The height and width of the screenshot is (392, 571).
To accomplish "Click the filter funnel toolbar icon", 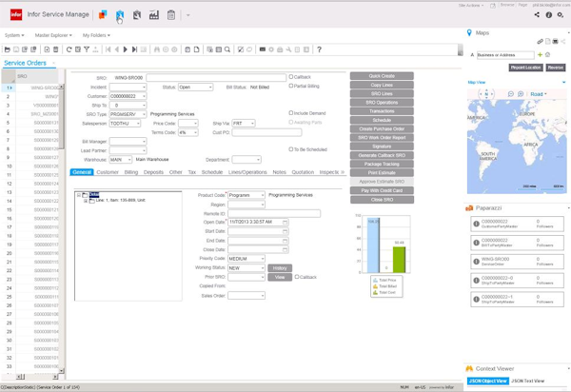I will point(87,49).
